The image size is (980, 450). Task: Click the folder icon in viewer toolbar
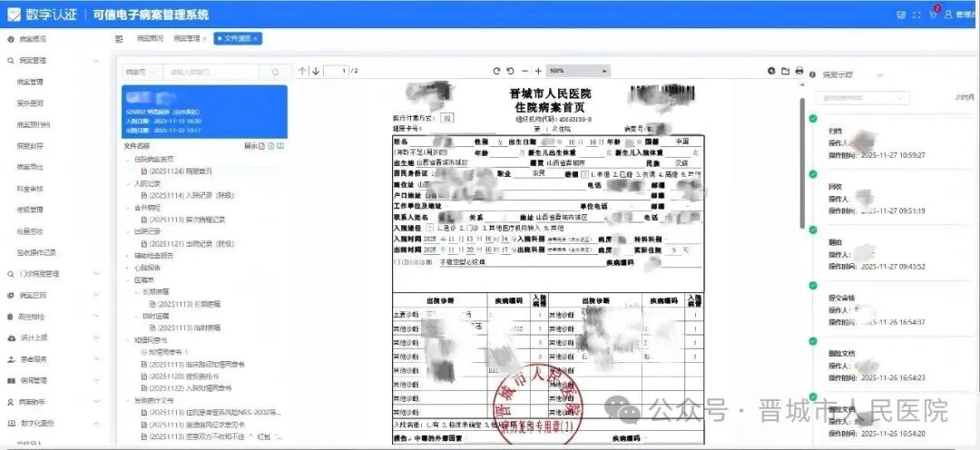(785, 71)
